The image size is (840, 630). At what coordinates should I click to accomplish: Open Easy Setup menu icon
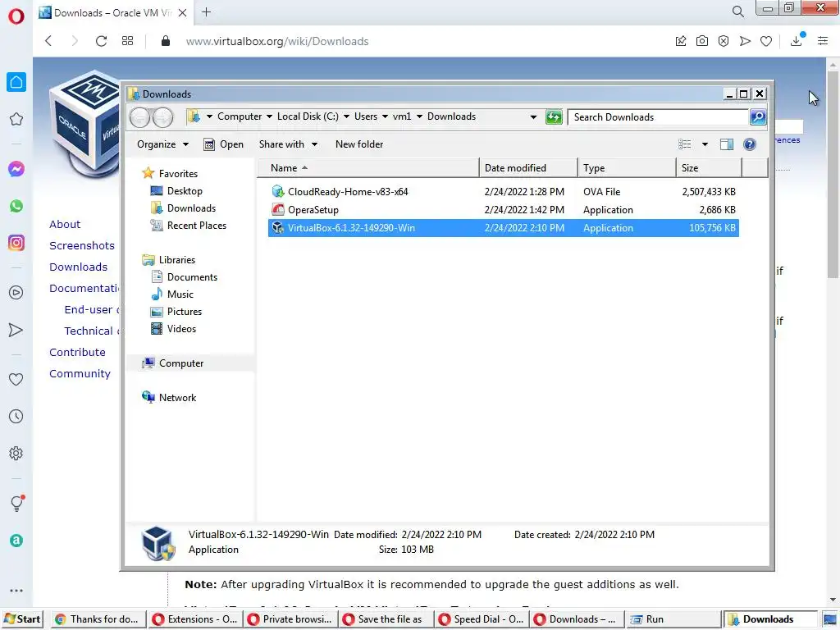823,41
